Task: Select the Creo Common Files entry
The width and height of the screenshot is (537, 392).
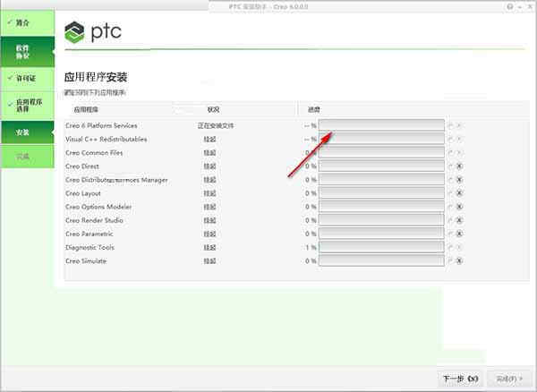Action: (94, 153)
